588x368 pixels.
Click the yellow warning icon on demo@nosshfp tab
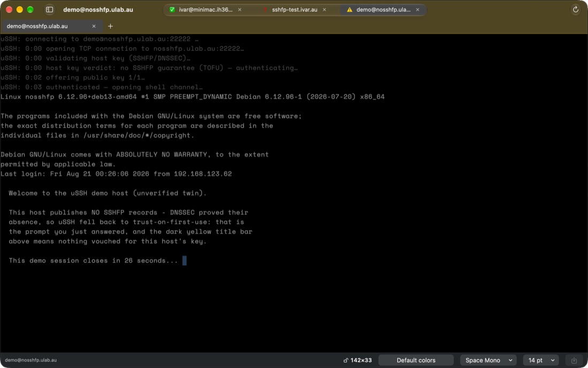click(350, 10)
